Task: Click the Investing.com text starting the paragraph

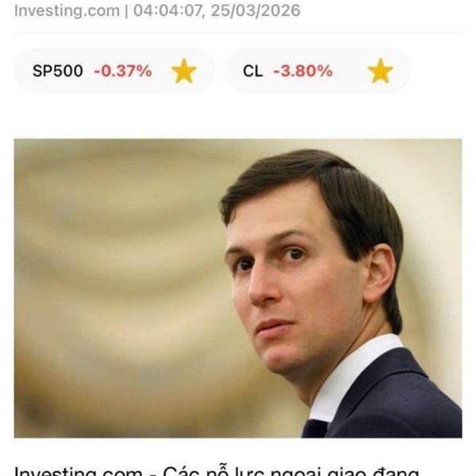Action: pyautogui.click(x=79, y=471)
